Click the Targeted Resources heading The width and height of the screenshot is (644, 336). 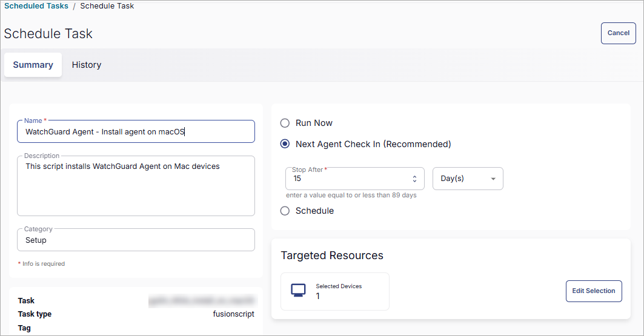coord(332,255)
